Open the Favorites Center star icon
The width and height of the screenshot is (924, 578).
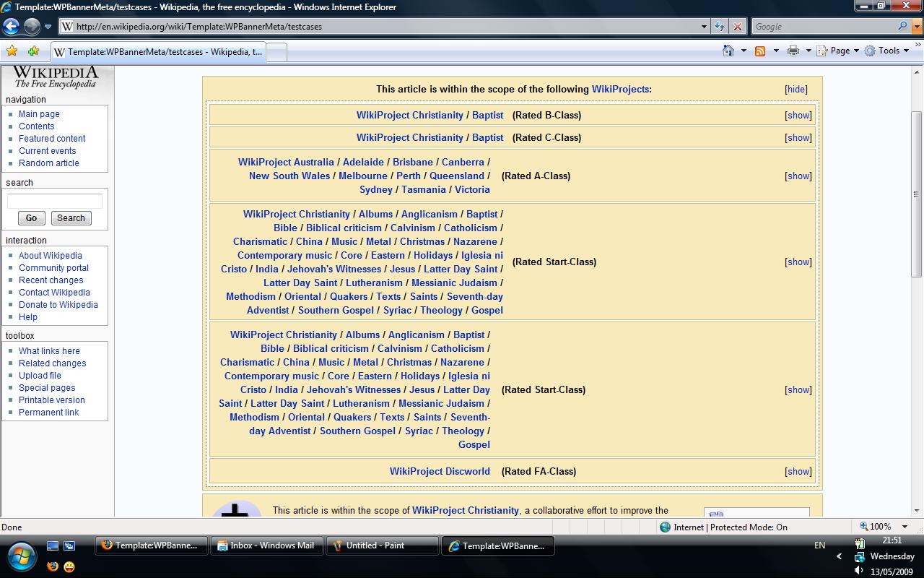pos(12,51)
